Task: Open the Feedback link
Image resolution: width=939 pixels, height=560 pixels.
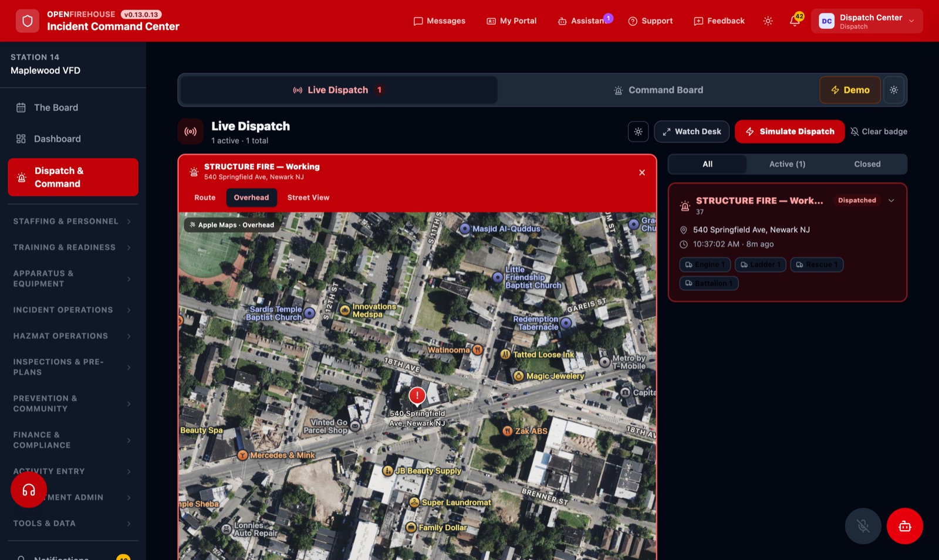Action: 719,21
